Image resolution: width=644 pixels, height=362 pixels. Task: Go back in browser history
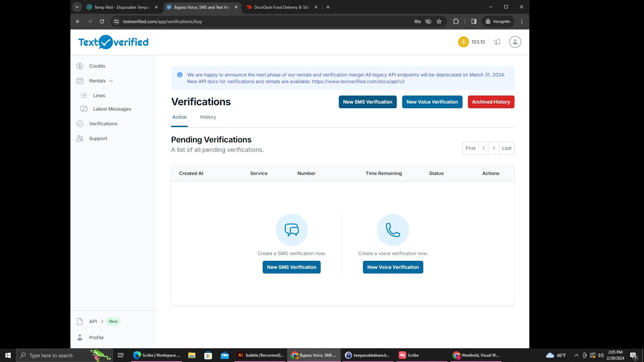tap(78, 21)
